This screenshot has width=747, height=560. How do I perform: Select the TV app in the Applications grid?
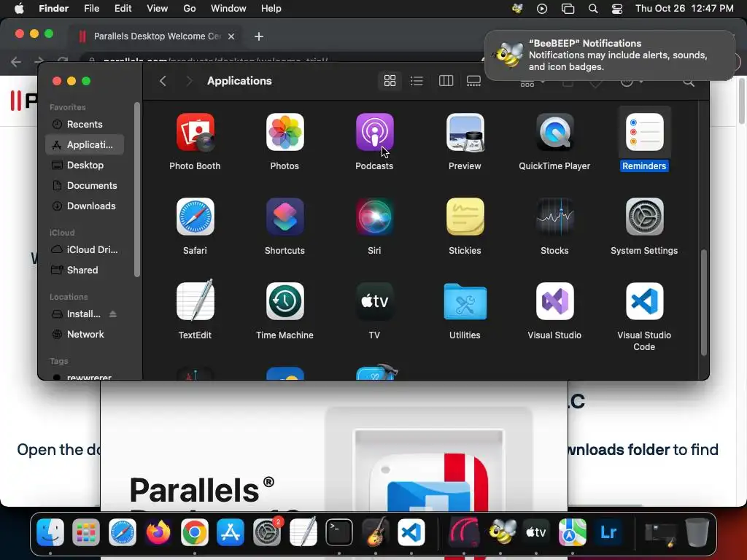374,301
